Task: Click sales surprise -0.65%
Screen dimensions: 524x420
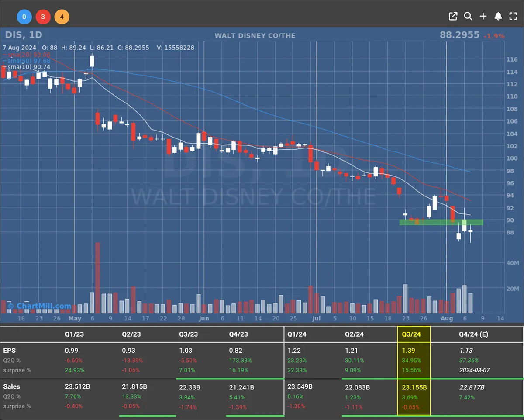Action: (x=410, y=407)
